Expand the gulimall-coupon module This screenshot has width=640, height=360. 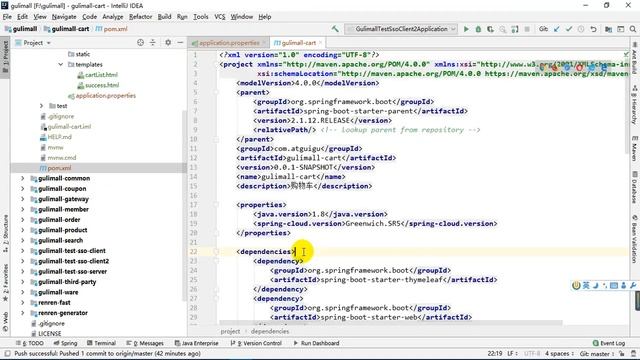point(22,189)
